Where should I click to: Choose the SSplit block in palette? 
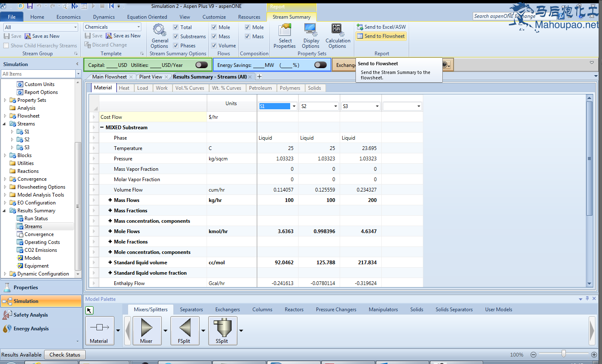pos(222,330)
